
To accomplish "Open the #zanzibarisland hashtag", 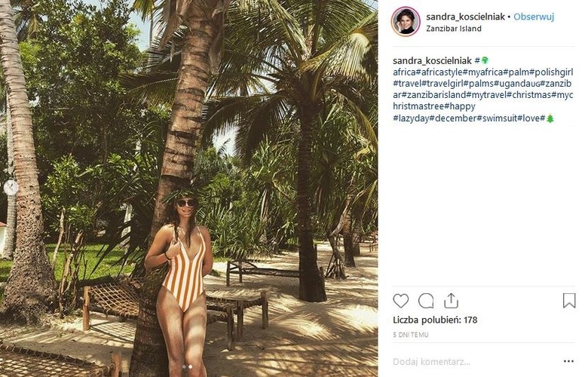I will (x=434, y=95).
